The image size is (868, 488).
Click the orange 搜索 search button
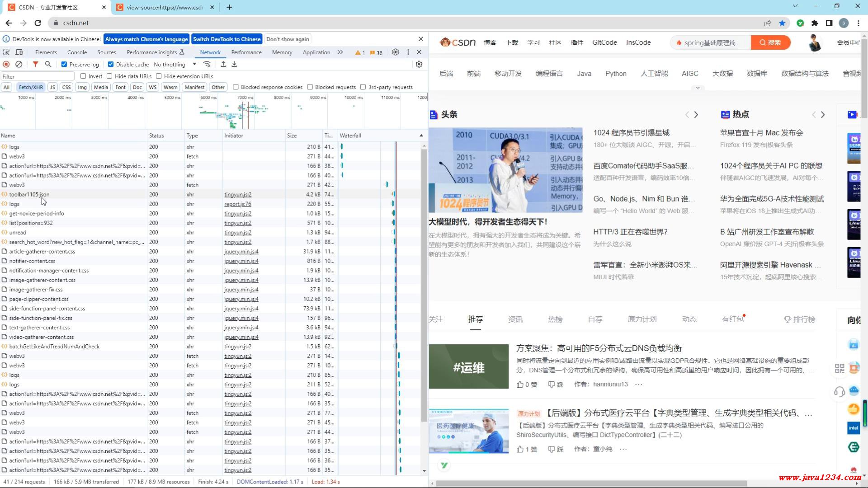[x=771, y=42]
